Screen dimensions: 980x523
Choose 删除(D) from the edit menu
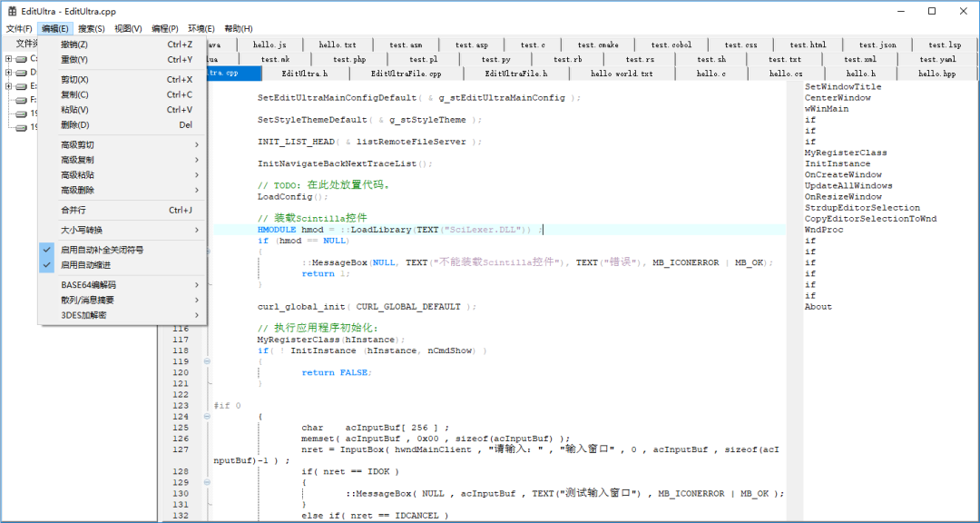pyautogui.click(x=122, y=124)
